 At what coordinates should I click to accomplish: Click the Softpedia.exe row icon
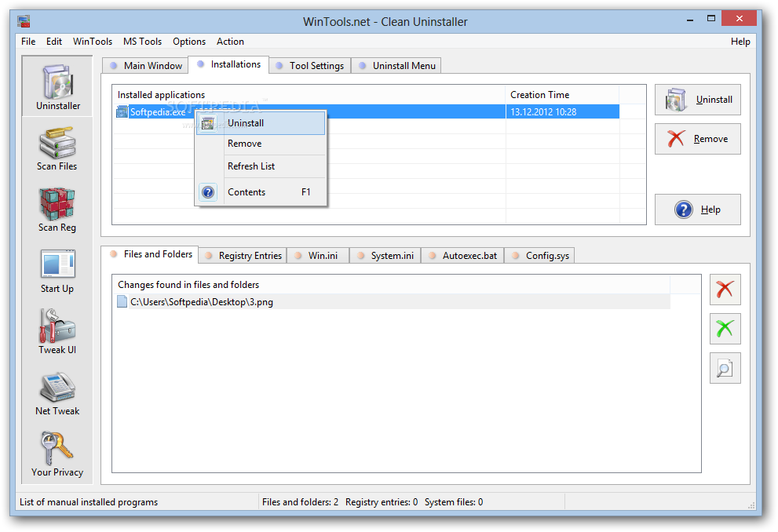122,111
